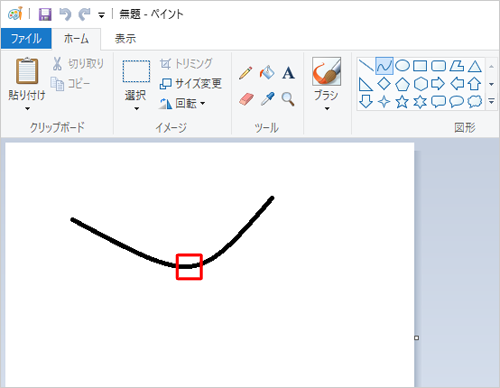
Task: Undo the last action
Action: [x=65, y=14]
